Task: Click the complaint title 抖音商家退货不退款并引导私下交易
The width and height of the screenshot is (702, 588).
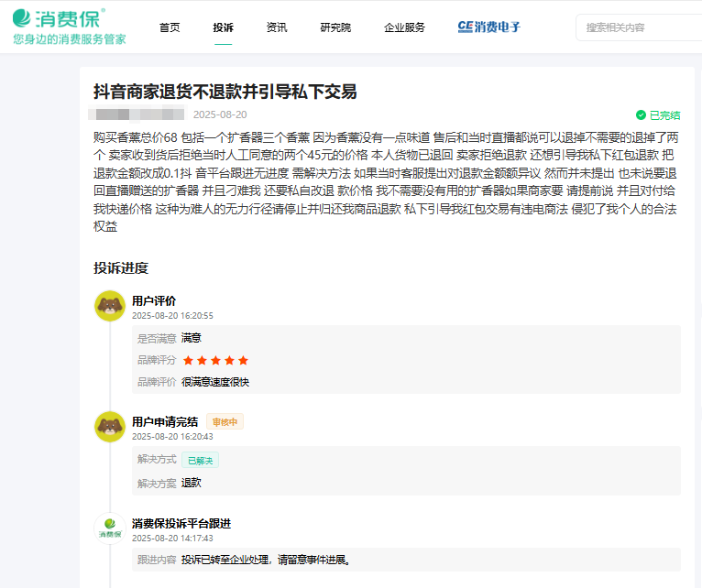Action: (225, 92)
